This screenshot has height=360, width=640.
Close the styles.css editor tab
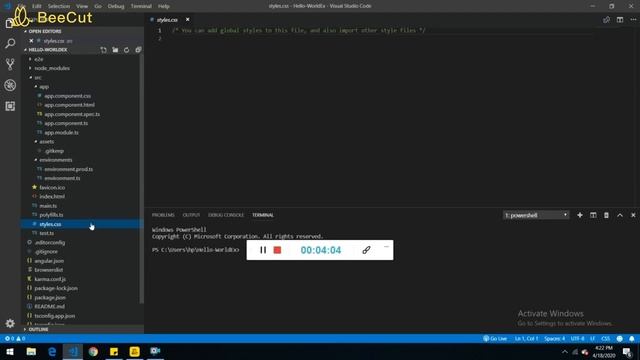tap(187, 20)
